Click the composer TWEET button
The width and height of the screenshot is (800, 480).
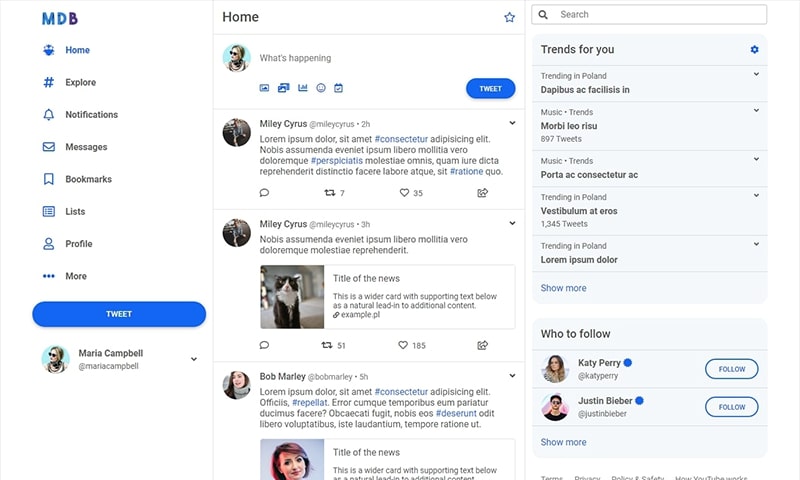point(490,89)
